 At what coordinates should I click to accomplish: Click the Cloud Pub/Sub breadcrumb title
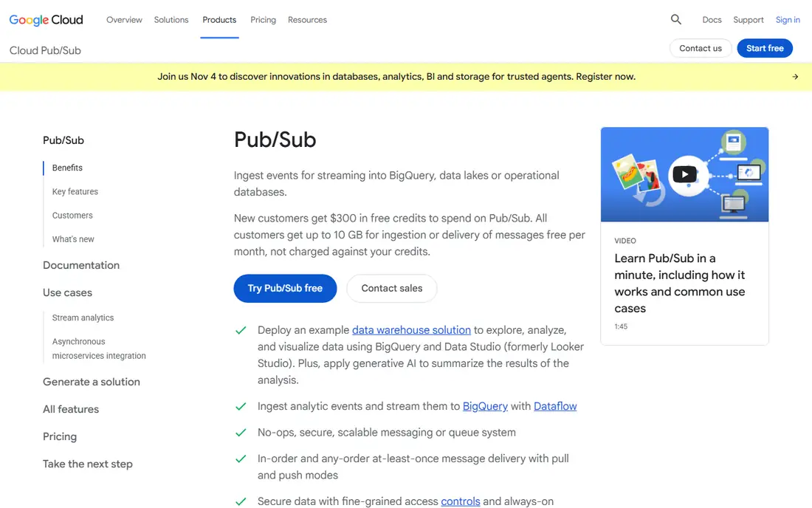click(45, 50)
